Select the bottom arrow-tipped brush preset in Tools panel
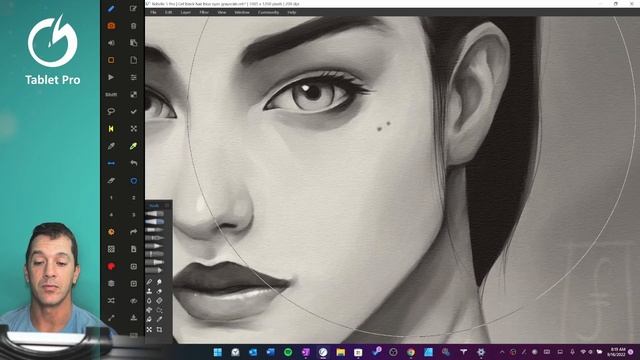This screenshot has height=360, width=640. [155, 270]
